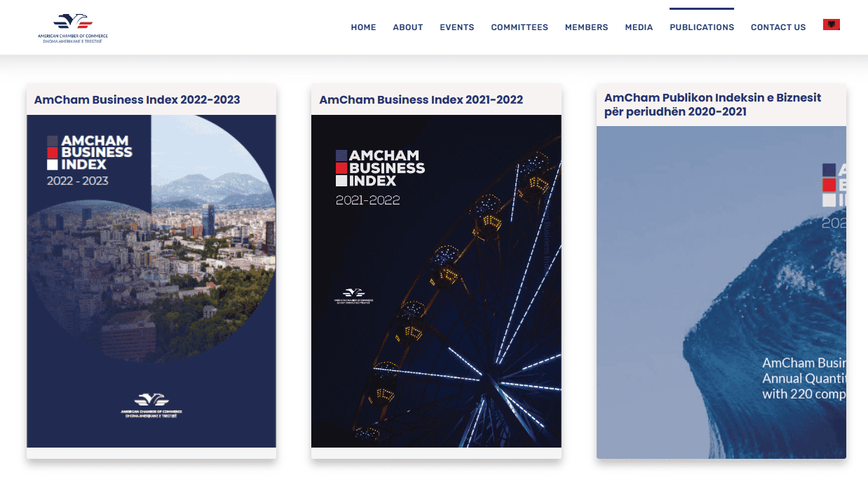Open the Media menu item
This screenshot has width=868, height=477.
point(639,27)
